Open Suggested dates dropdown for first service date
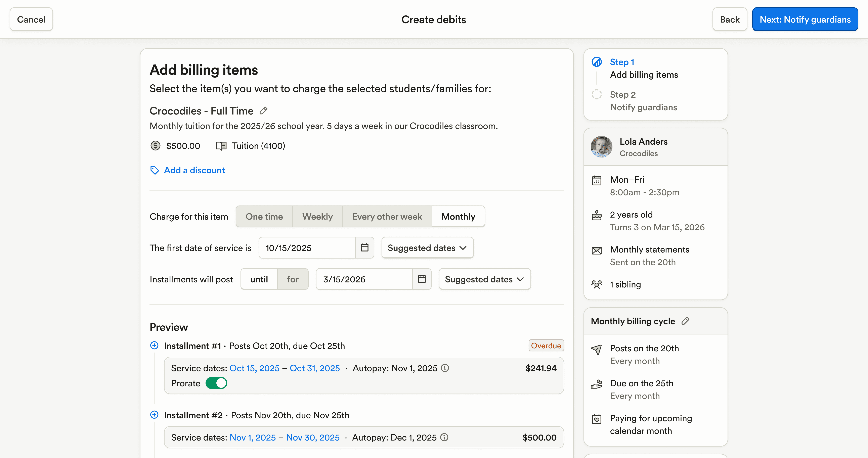 pyautogui.click(x=427, y=248)
